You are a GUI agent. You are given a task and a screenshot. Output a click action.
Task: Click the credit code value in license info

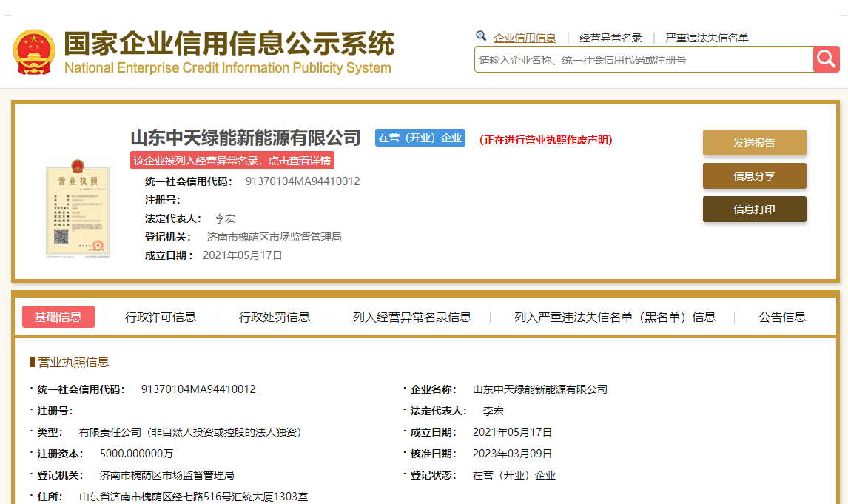[x=198, y=389]
